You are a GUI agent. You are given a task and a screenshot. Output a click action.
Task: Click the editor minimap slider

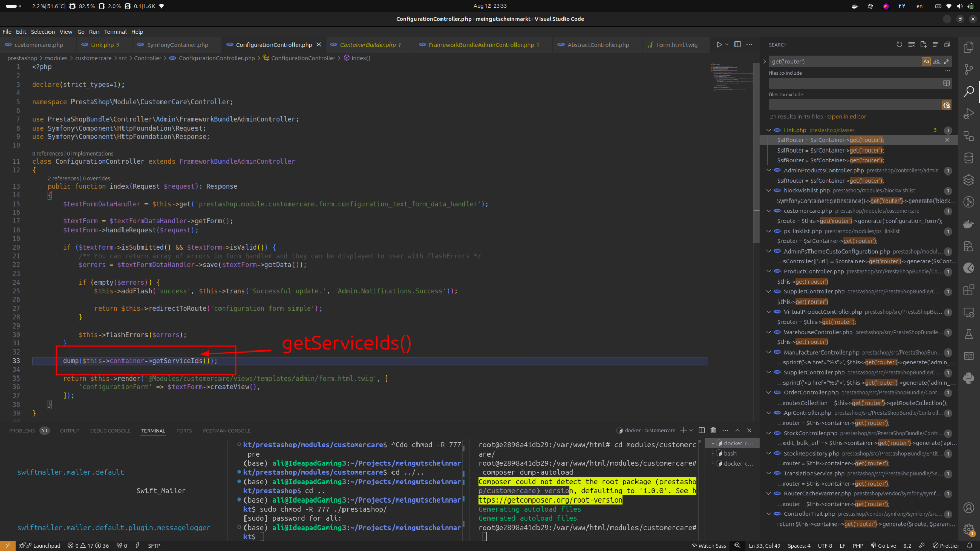point(731,77)
